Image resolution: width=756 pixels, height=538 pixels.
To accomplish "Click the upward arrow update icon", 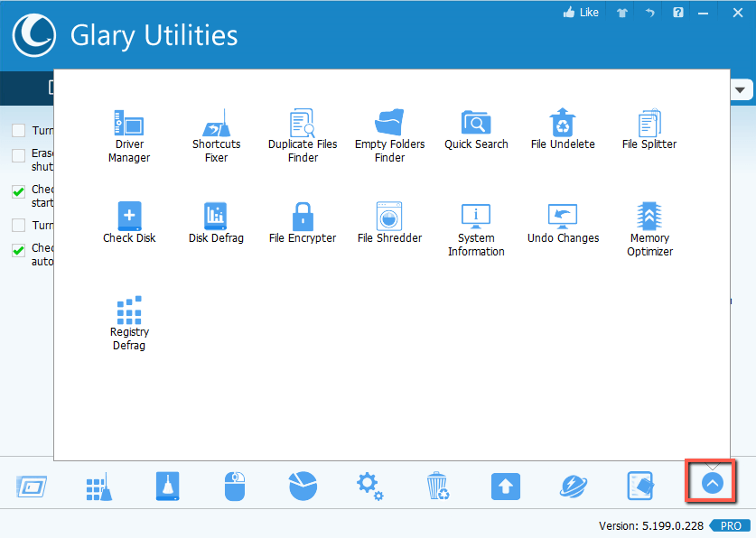I will click(x=505, y=487).
